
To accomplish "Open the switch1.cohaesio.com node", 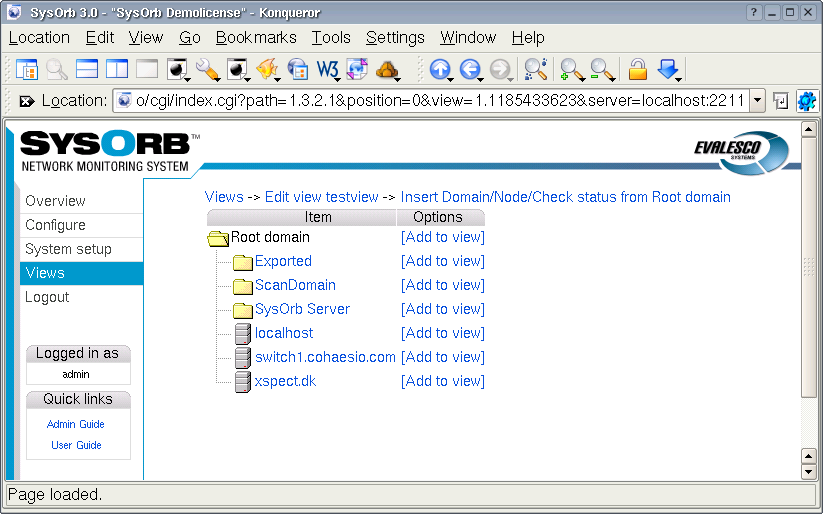I will pyautogui.click(x=325, y=357).
